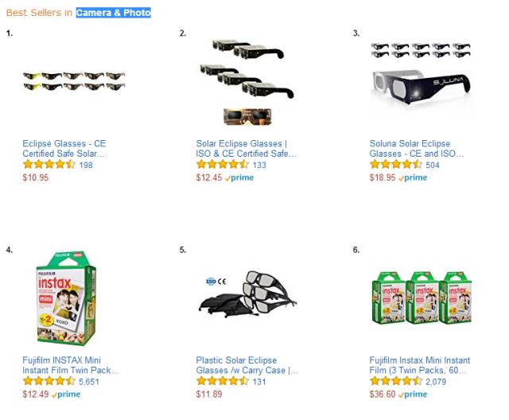View the 504 reviews for Soluna glasses
Viewport: 509px width, 420px height.
[x=433, y=165]
